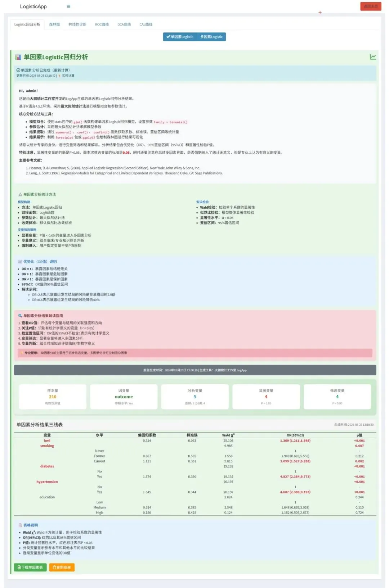
Task: Click the Wald χ² column header
Action: [228, 435]
